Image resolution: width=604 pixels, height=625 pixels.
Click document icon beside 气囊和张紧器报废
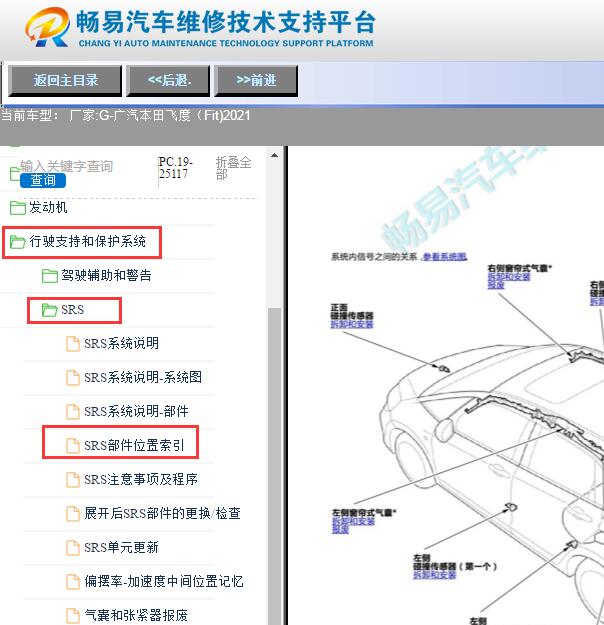(x=73, y=615)
